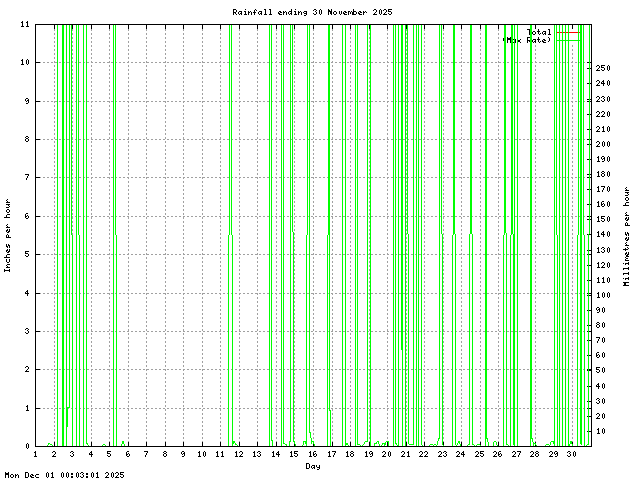Click day 14 on the Day axis
Screen dimensions: 640x480
coord(276,454)
